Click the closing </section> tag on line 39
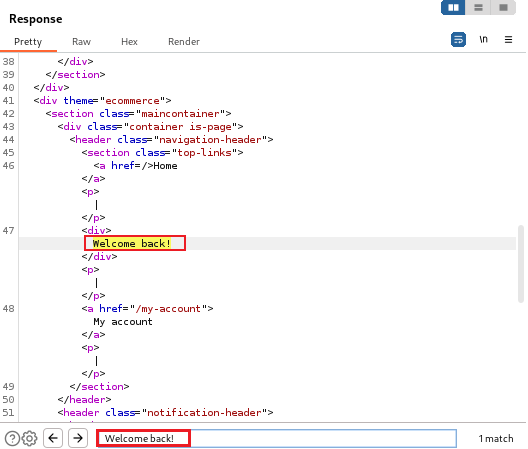 [75, 74]
